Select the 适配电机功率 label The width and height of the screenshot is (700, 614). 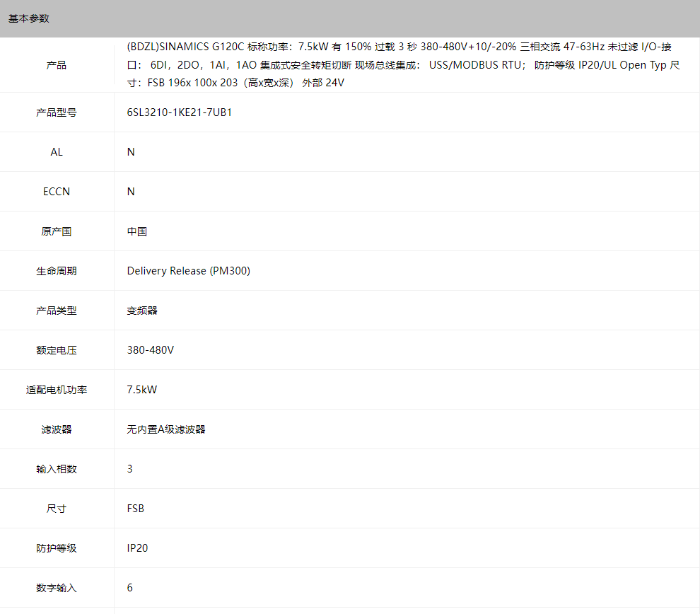coord(57,390)
